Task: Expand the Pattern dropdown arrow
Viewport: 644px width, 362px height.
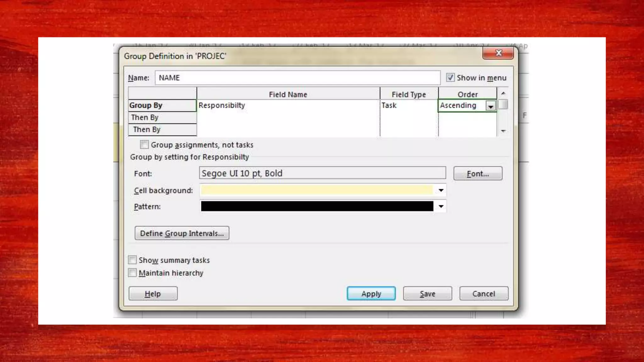Action: [x=441, y=206]
